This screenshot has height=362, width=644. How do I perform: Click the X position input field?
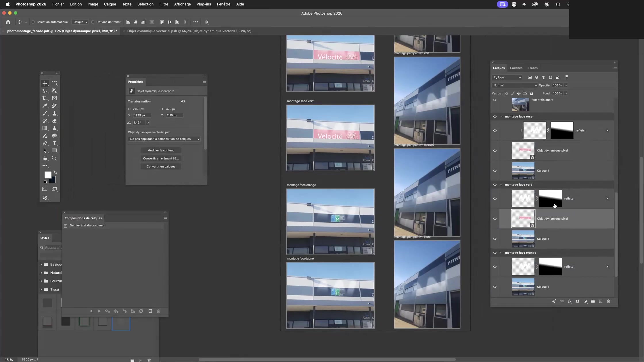[x=142, y=115]
